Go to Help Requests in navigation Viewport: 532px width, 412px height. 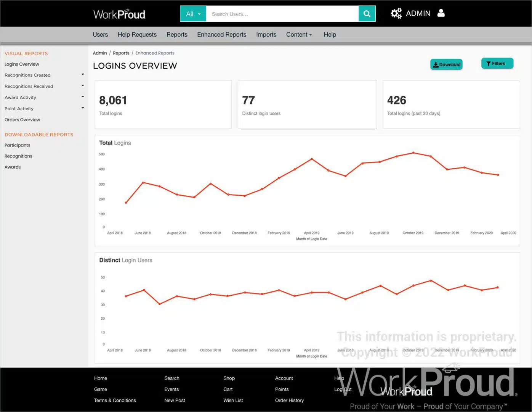pyautogui.click(x=137, y=35)
